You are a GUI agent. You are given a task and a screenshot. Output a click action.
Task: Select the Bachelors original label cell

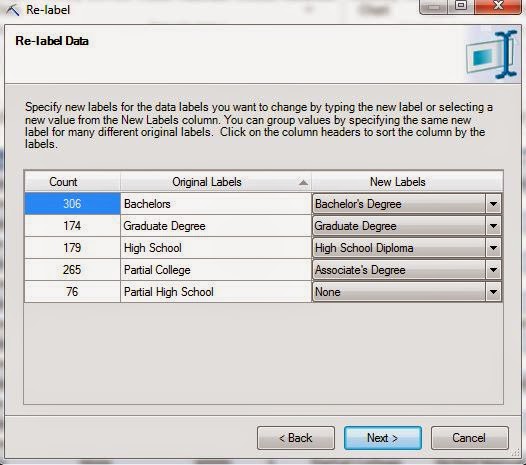coord(216,204)
